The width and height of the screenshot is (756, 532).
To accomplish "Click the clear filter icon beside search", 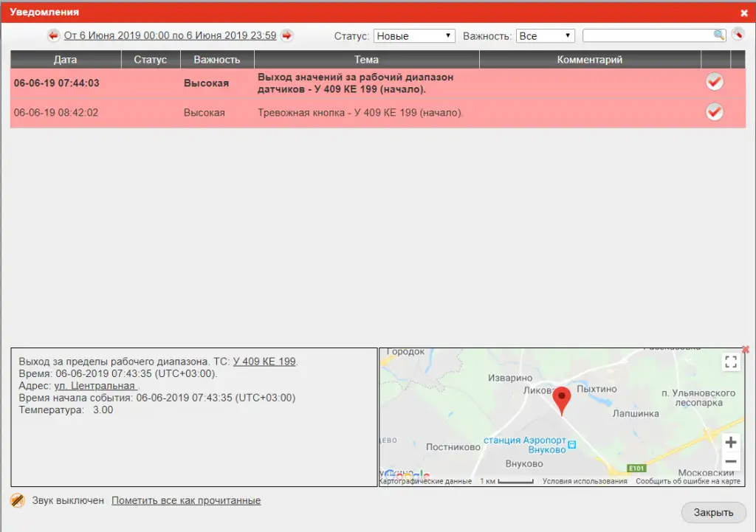I will (738, 35).
